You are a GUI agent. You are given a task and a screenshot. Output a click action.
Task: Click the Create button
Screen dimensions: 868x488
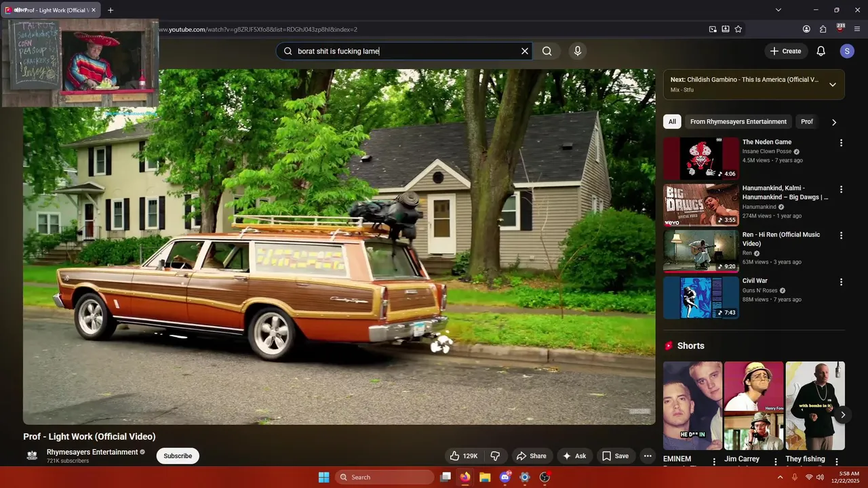pyautogui.click(x=785, y=51)
